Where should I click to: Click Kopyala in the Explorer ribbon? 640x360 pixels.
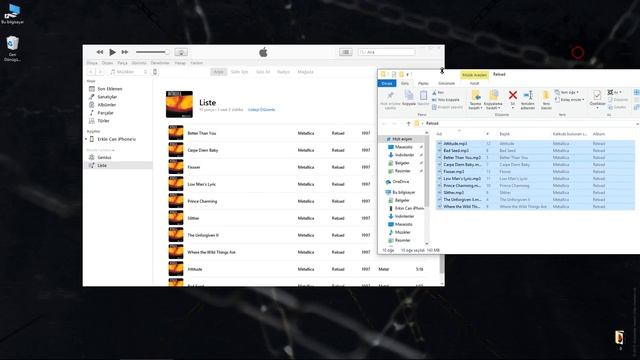pyautogui.click(x=409, y=98)
